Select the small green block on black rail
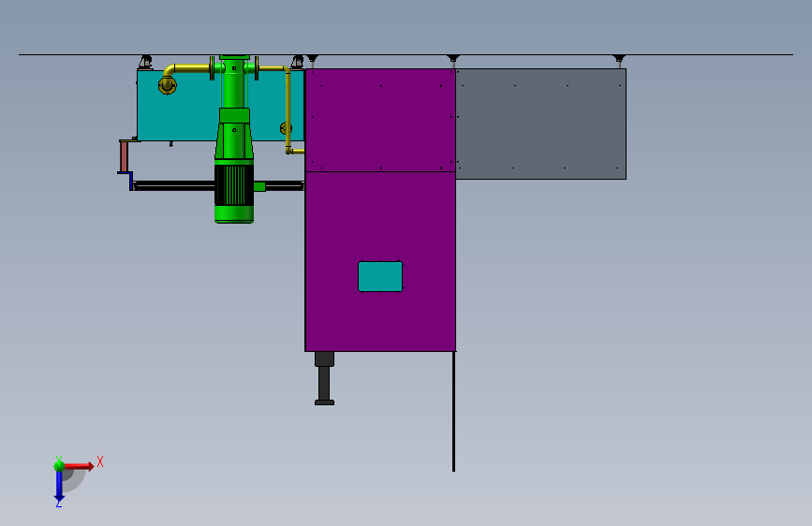Viewport: 812px width, 526px height. (259, 186)
